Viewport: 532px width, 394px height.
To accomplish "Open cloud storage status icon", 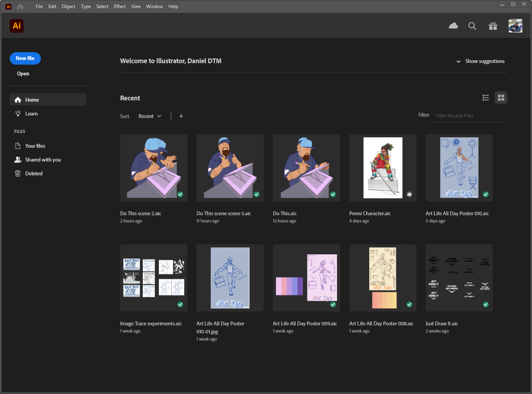I will 453,26.
